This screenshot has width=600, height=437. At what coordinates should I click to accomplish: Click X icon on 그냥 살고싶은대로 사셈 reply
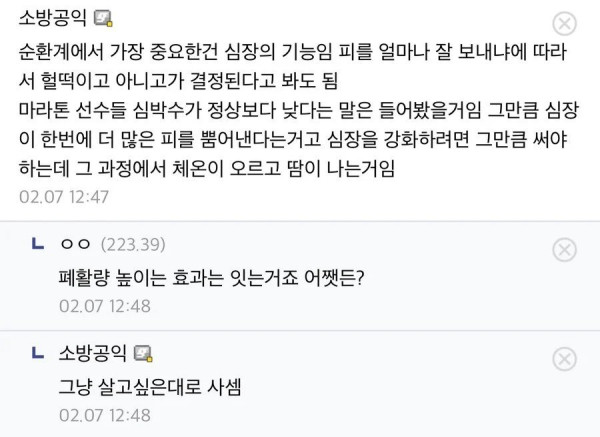tap(564, 357)
